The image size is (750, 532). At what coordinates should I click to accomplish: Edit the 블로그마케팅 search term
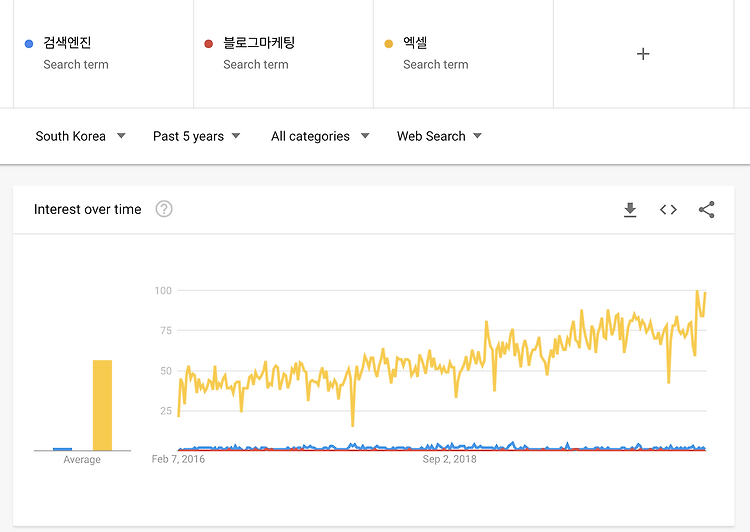click(x=259, y=43)
